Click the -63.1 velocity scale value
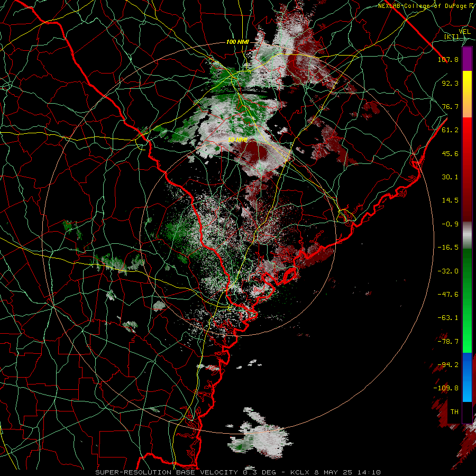This screenshot has width=476, height=476. [x=448, y=318]
